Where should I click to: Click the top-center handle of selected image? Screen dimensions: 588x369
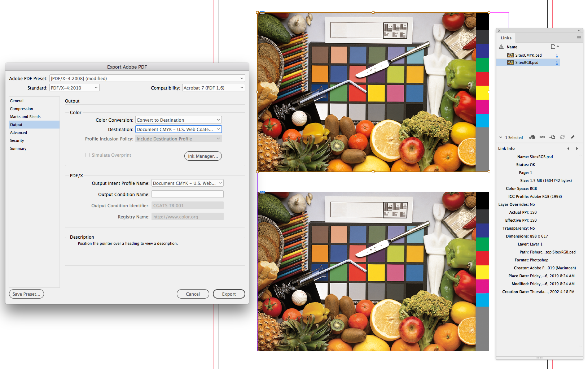pyautogui.click(x=373, y=13)
